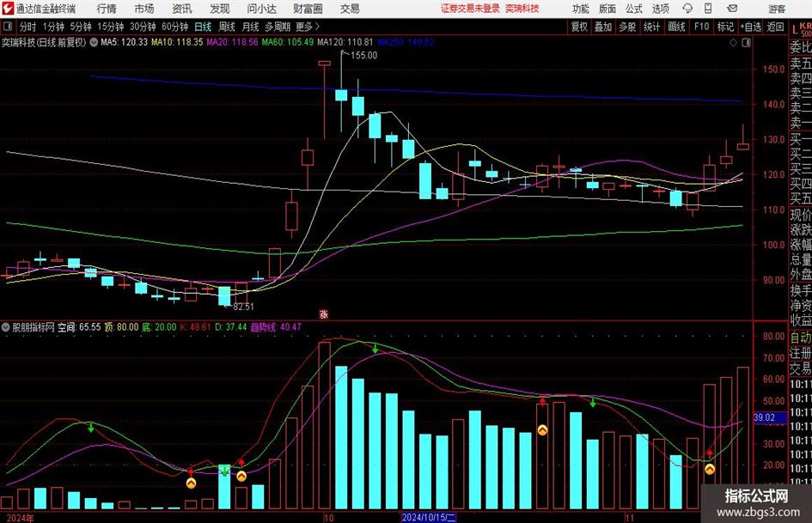Click the 涨 marker below the price chart
This screenshot has width=812, height=523.
tap(324, 313)
